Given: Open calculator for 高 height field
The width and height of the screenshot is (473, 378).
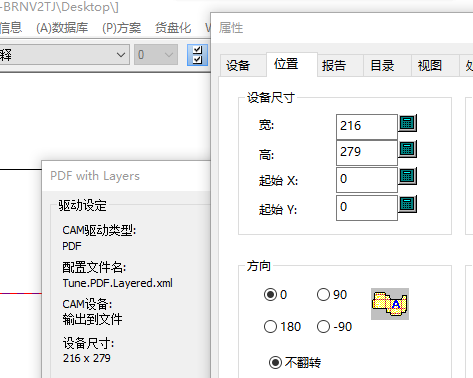Looking at the screenshot, I should pyautogui.click(x=407, y=149).
